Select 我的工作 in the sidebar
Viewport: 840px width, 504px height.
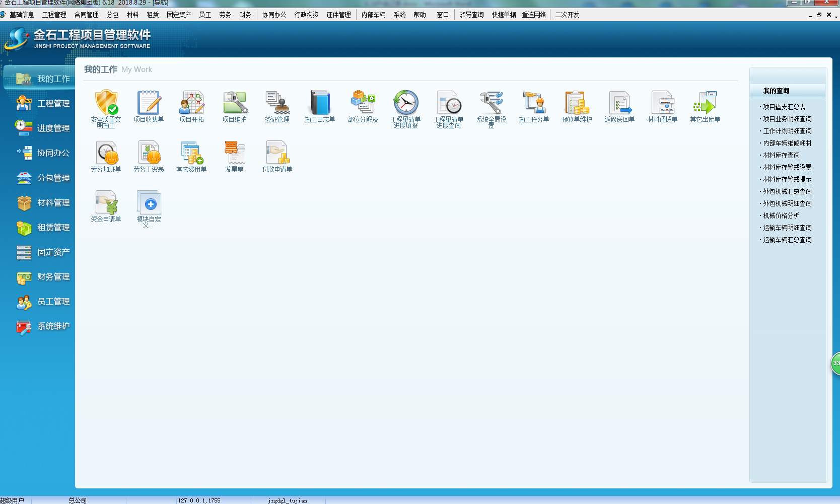(x=40, y=79)
